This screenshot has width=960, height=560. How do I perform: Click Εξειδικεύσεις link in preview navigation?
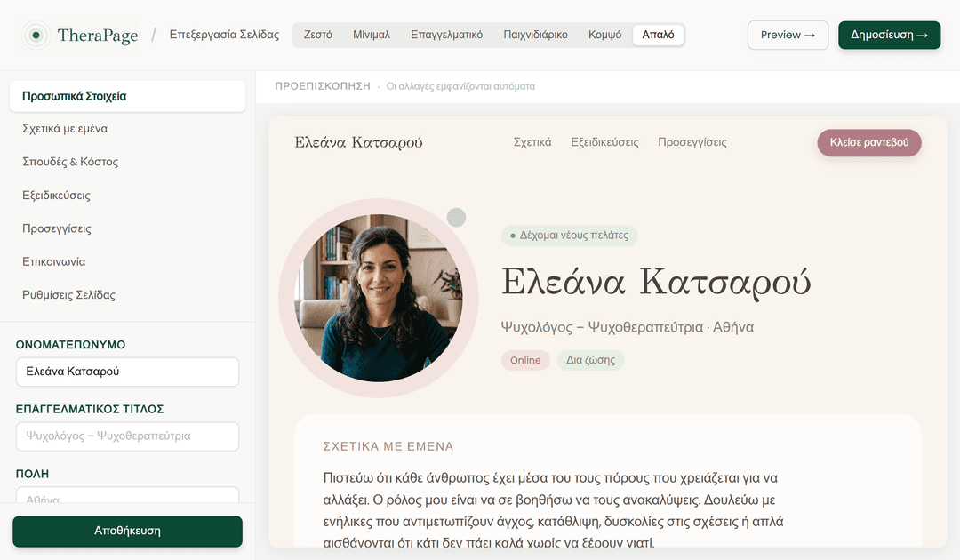pyautogui.click(x=604, y=142)
